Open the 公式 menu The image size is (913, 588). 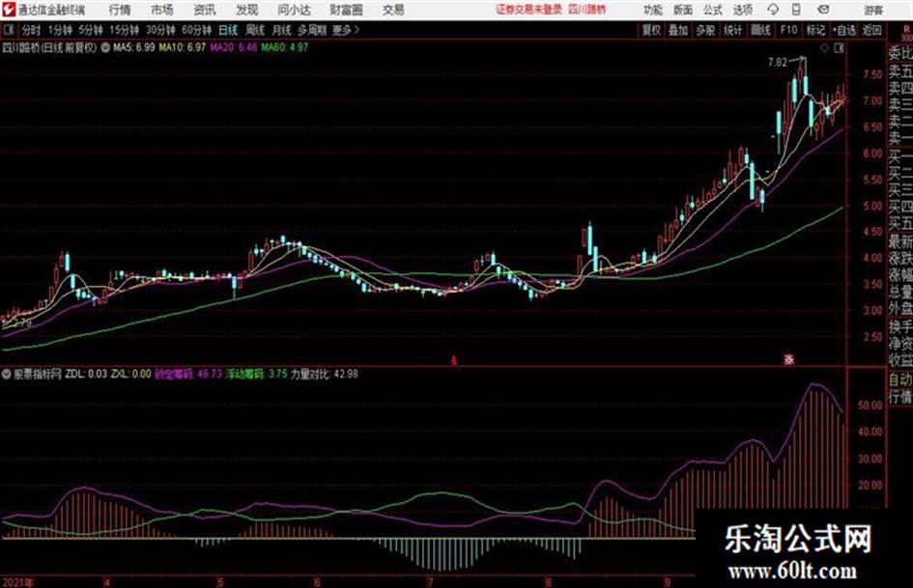pos(713,10)
